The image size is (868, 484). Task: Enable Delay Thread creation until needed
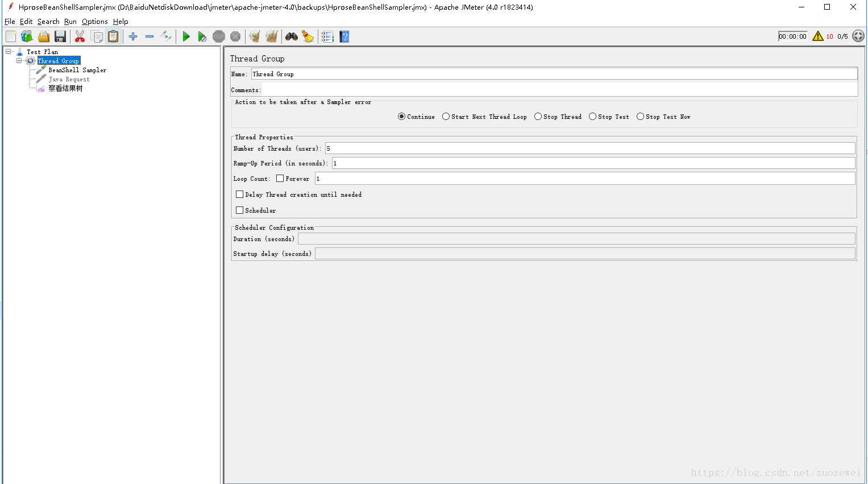tap(240, 195)
